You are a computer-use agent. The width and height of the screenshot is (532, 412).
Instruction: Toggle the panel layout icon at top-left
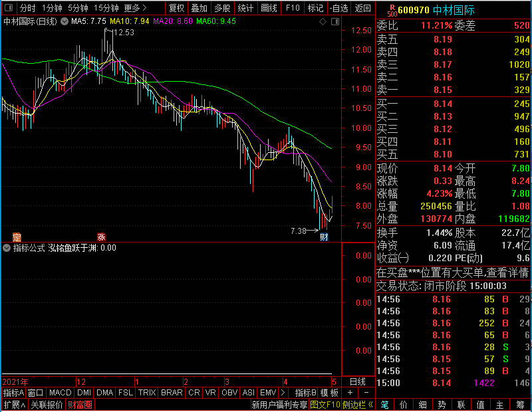tap(9, 7)
